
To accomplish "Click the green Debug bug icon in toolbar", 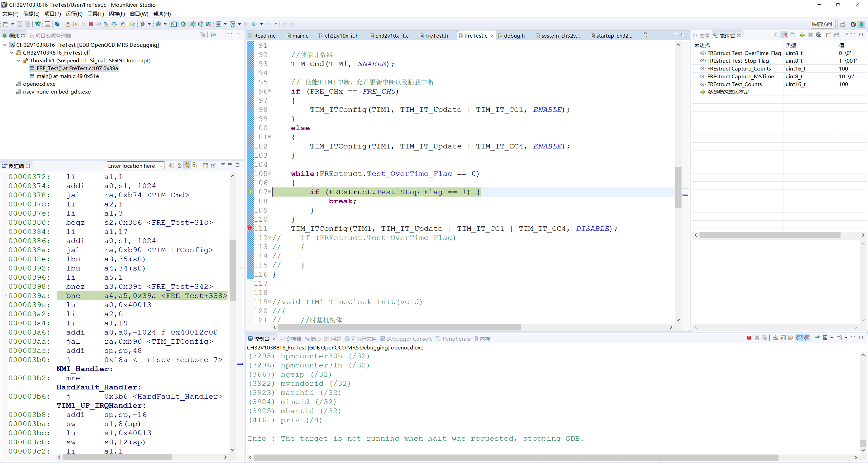I will point(143,24).
